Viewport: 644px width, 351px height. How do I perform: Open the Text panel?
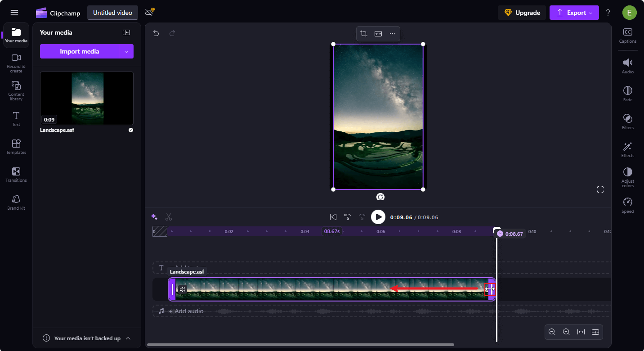point(16,119)
